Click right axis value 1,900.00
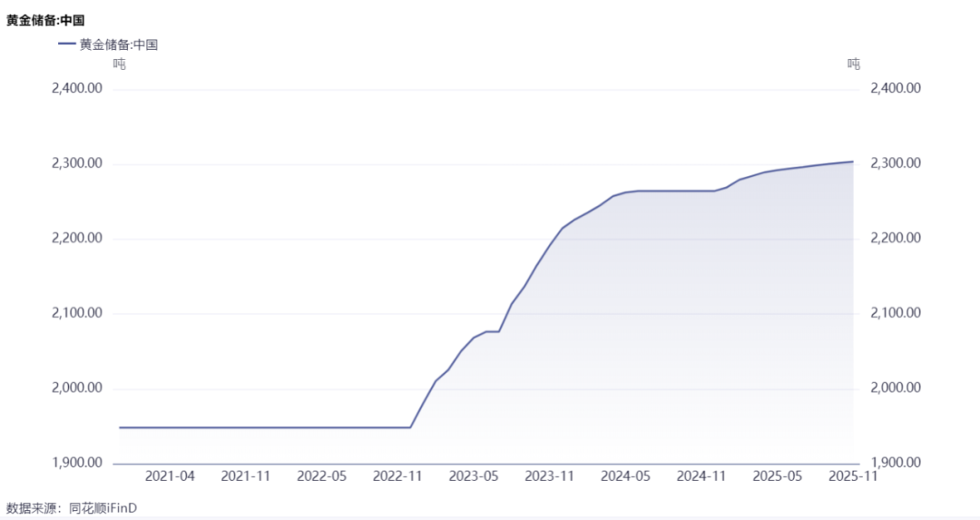Screen dimensions: 980x520 [x=896, y=463]
